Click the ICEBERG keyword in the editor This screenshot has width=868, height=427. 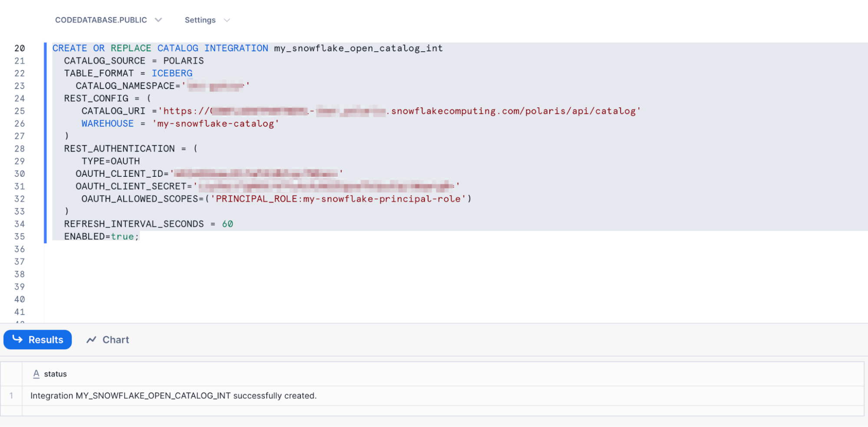click(x=172, y=73)
